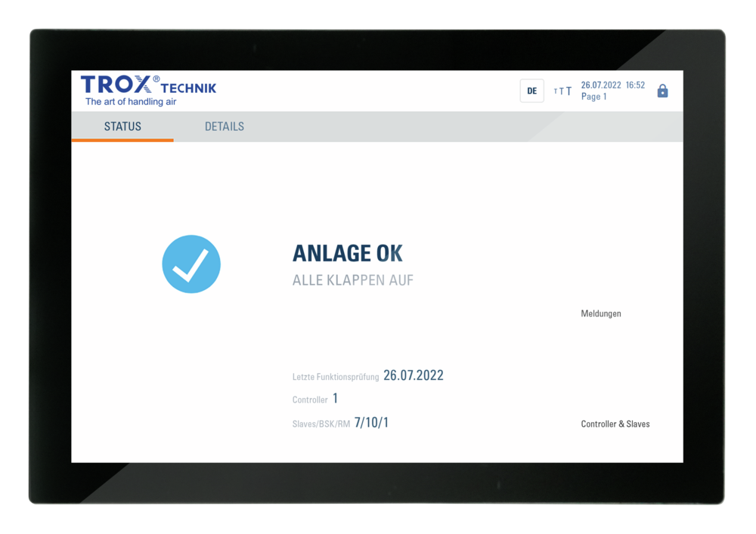Select the STATUS tab
Screen dimensions: 756x534
point(122,126)
